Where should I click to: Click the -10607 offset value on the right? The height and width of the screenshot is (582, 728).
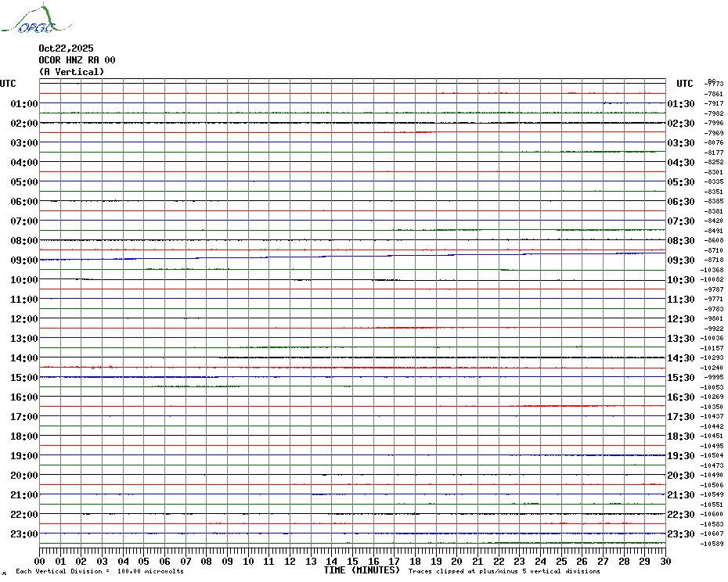tap(712, 534)
